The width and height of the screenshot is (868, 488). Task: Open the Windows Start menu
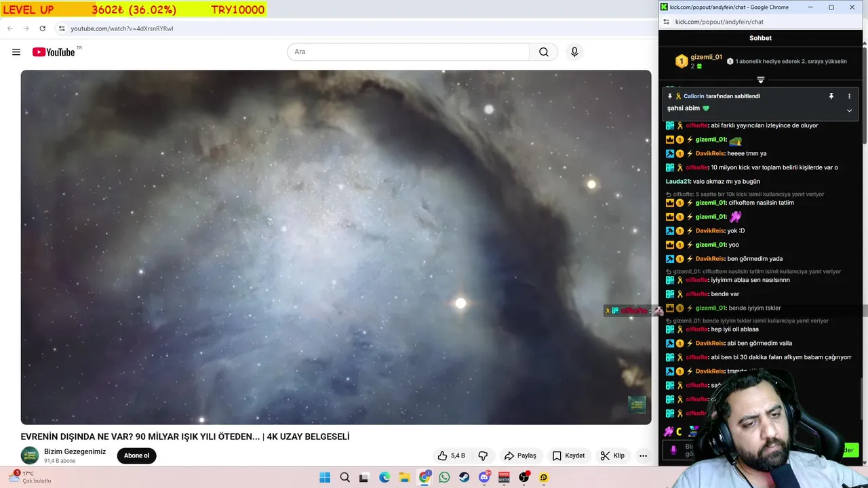pos(325,477)
